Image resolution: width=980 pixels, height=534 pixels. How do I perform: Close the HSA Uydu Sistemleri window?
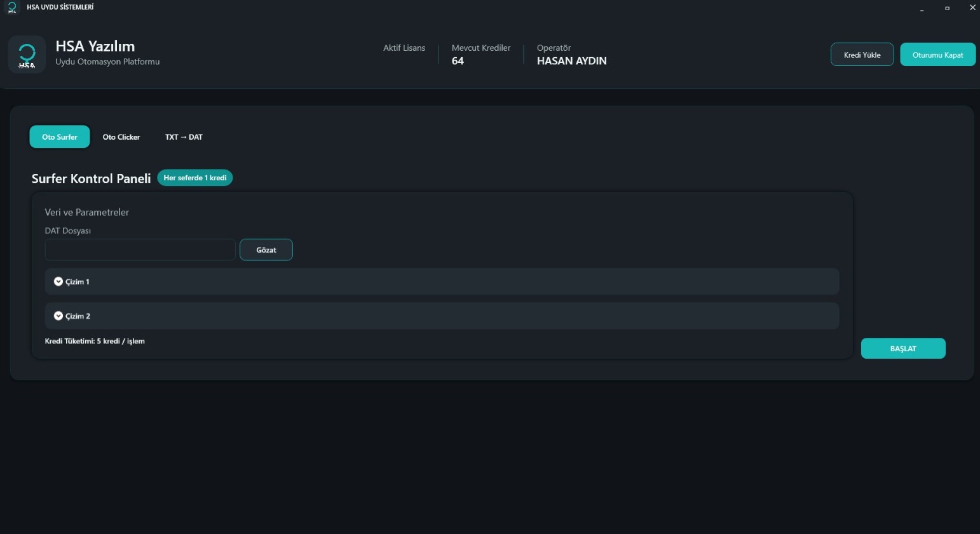(972, 8)
